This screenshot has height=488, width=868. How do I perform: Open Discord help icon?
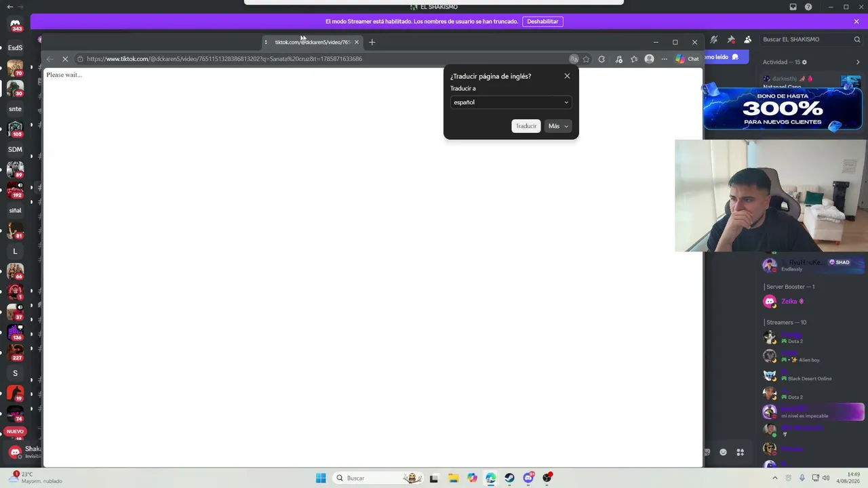pos(808,7)
